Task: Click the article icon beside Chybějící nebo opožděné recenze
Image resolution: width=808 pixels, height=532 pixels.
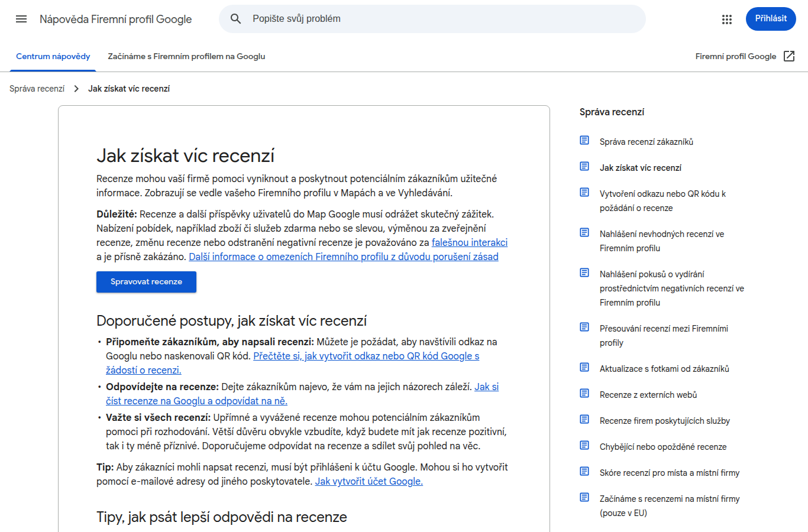Action: point(584,445)
